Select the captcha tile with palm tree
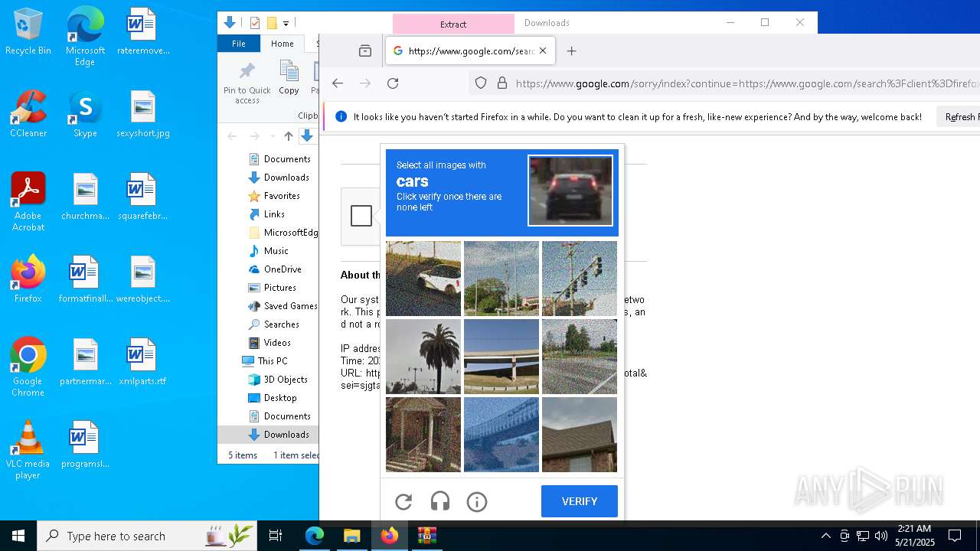980x551 pixels. point(423,357)
